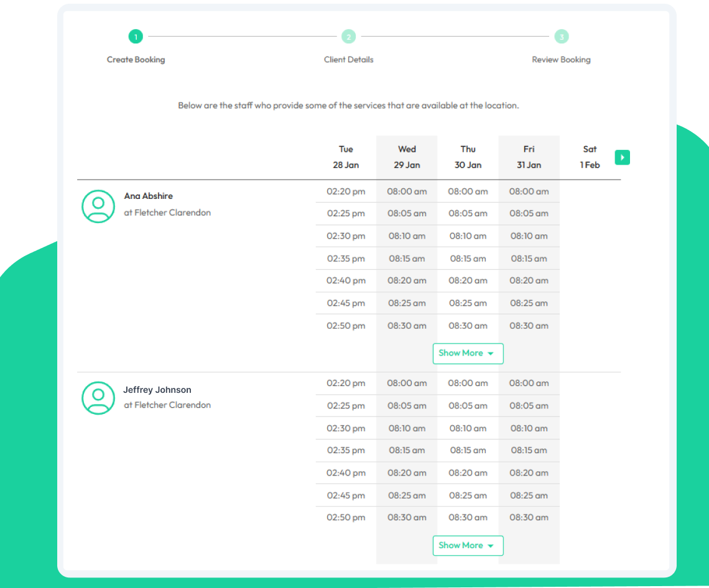Screen dimensions: 709x588
Task: Book Jeffrey Johnson Thursday 08:20 am
Action: (468, 473)
